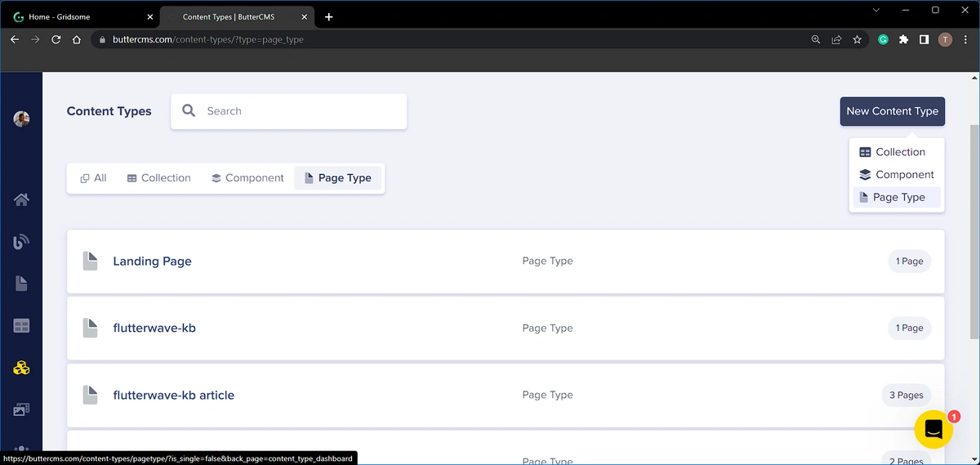Image resolution: width=980 pixels, height=465 pixels.
Task: Click the Page Type label in flutterwave-kb row
Action: click(547, 328)
